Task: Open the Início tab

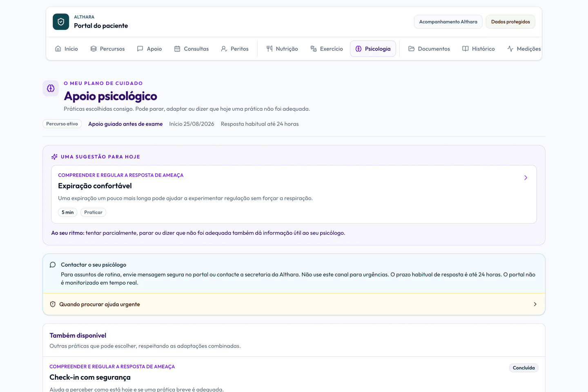Action: pyautogui.click(x=66, y=49)
